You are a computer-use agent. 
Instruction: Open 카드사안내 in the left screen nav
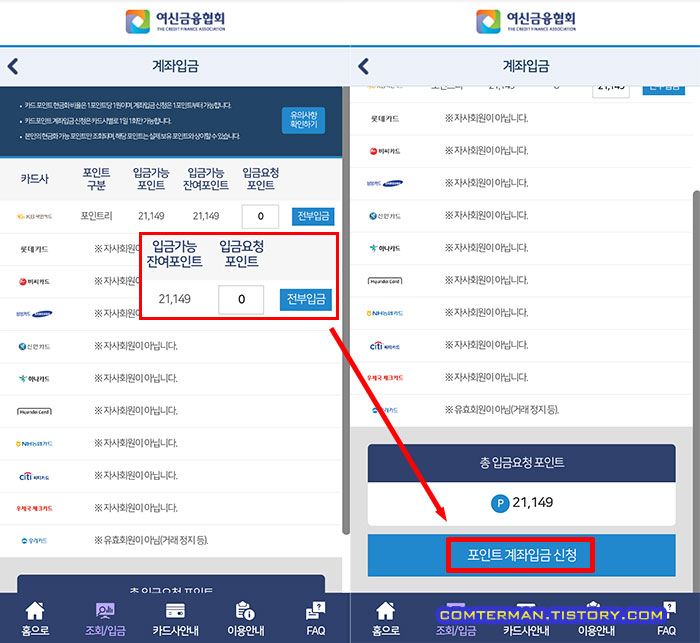pyautogui.click(x=175, y=618)
